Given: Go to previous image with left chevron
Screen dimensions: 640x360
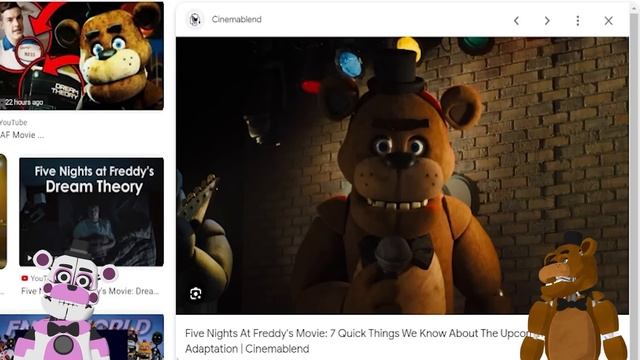Looking at the screenshot, I should pos(516,20).
